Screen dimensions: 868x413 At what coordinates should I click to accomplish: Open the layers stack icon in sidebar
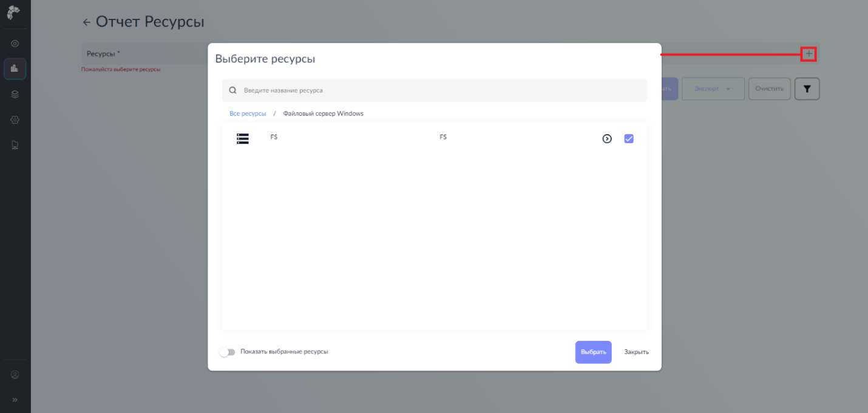15,94
